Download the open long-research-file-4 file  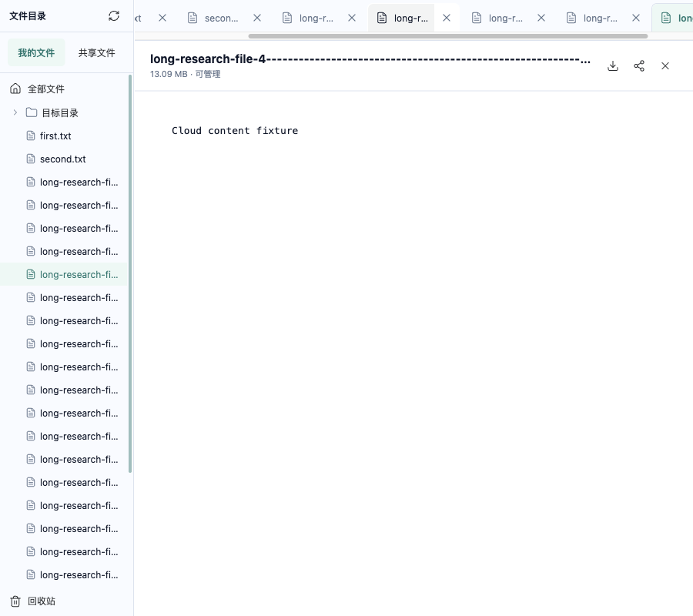point(613,66)
